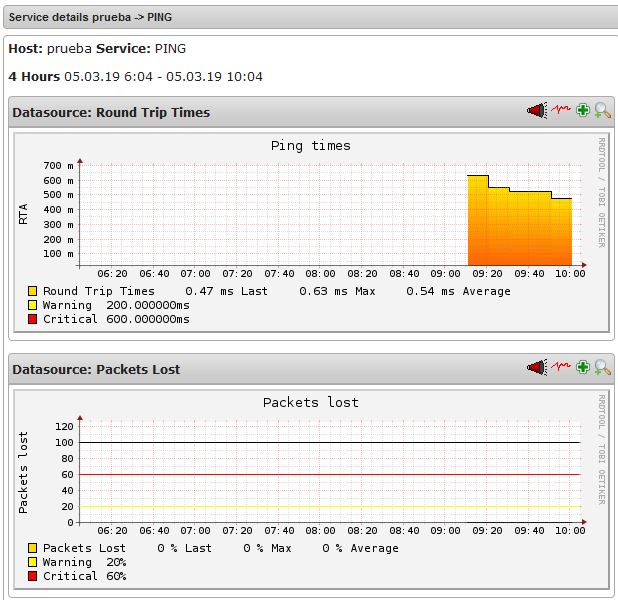Click the magnifier zoom icon for Round Trip Times

(x=602, y=111)
